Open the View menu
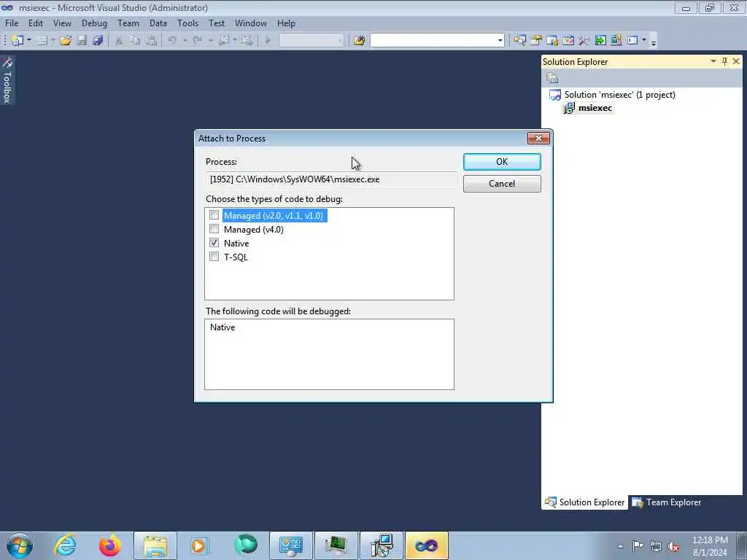The image size is (747, 560). tap(62, 23)
